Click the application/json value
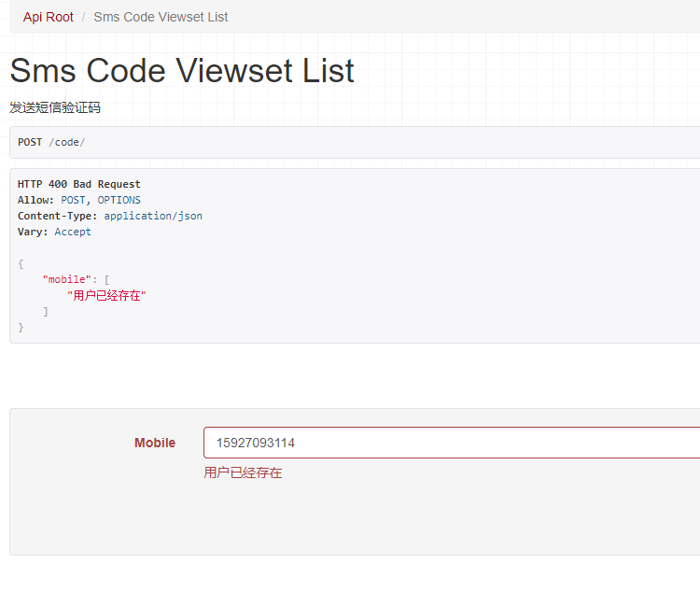Image resolution: width=700 pixels, height=592 pixels. [153, 216]
